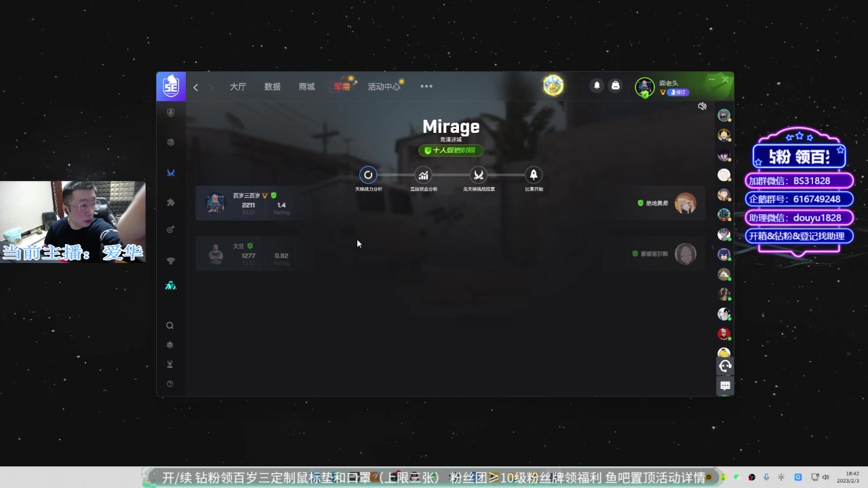This screenshot has height=488, width=868.
Task: Open the puzzle piece sidebar icon
Action: click(x=170, y=202)
